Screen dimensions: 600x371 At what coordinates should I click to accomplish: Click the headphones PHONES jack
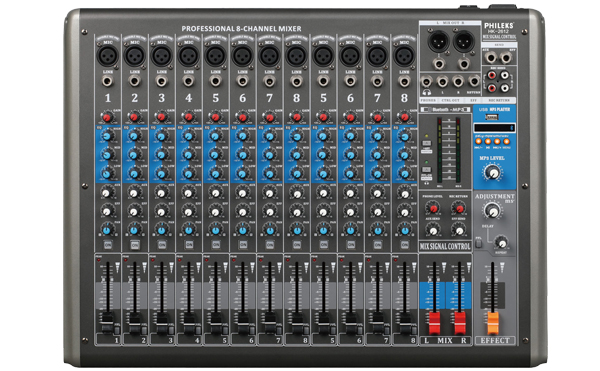coord(427,81)
